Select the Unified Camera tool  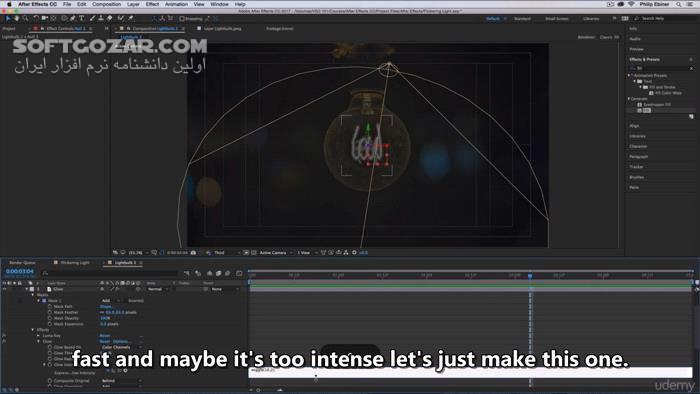pyautogui.click(x=45, y=18)
